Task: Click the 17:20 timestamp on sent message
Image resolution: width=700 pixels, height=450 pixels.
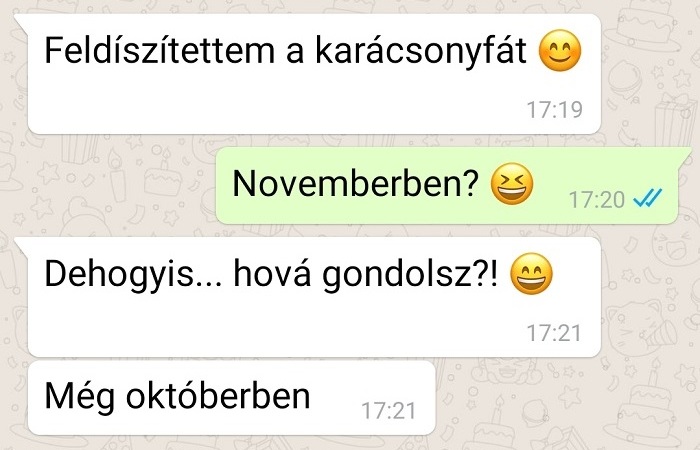Action: click(596, 199)
